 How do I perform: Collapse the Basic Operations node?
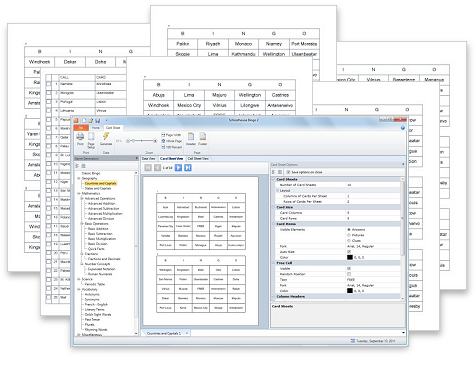(x=82, y=224)
